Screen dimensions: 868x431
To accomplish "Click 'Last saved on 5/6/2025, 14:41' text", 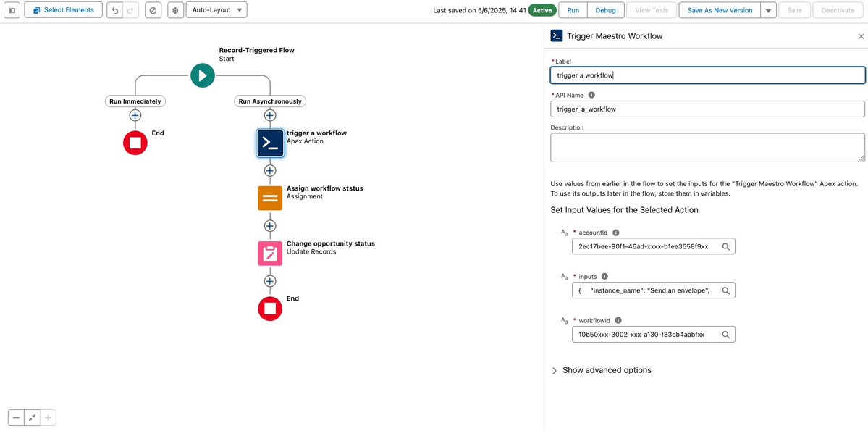I will click(479, 11).
